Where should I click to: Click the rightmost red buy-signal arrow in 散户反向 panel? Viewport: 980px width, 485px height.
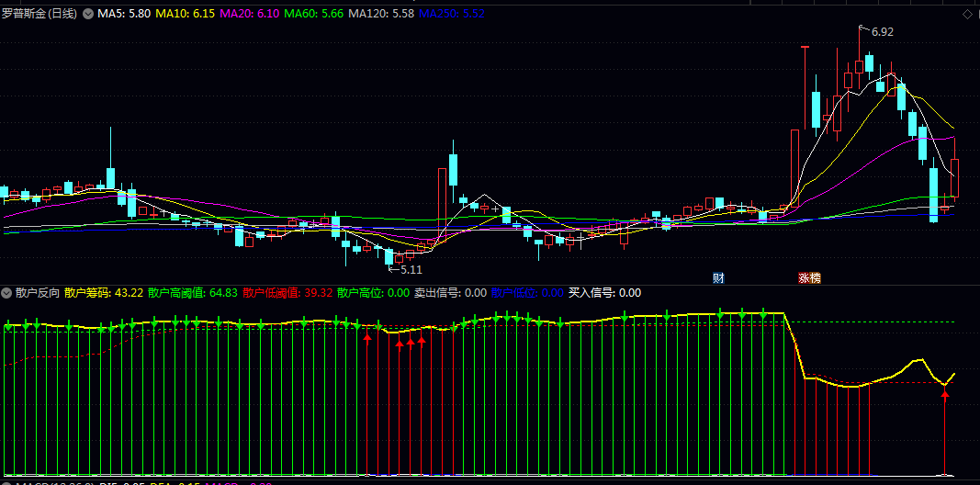click(945, 393)
